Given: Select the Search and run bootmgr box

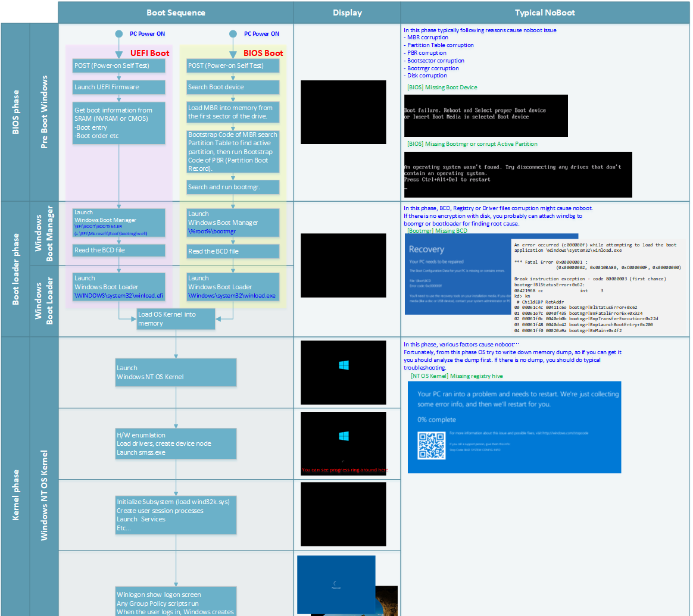Looking at the screenshot, I should point(233,187).
